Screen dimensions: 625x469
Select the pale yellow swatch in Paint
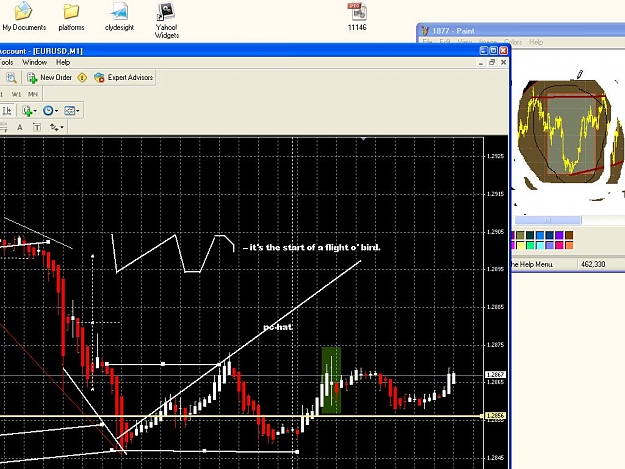pyautogui.click(x=520, y=245)
